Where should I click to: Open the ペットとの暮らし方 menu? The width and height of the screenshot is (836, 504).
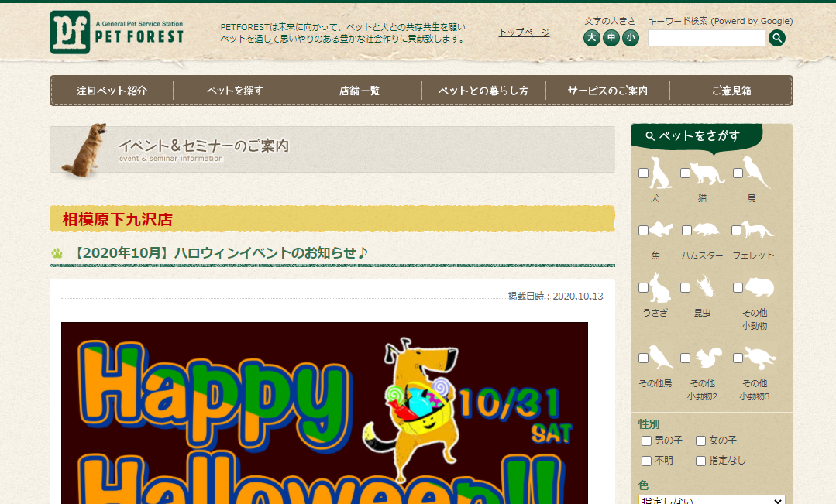point(483,91)
